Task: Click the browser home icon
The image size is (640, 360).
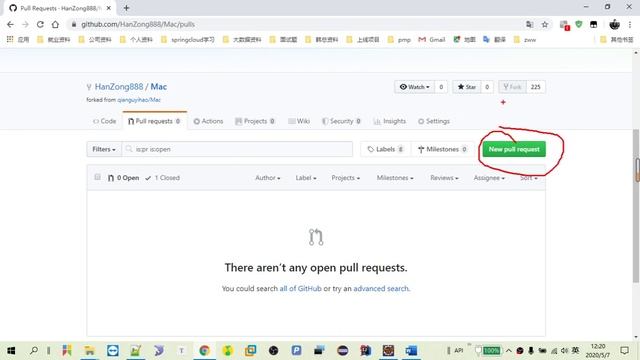Action: [x=55, y=24]
